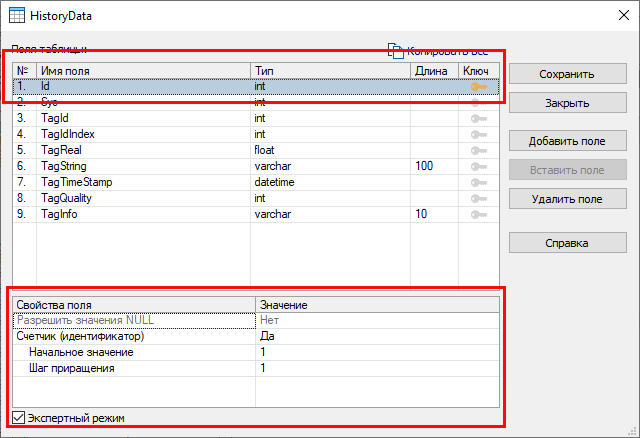
Task: Toggle key icon in the TagTimeStamp row
Action: [478, 182]
